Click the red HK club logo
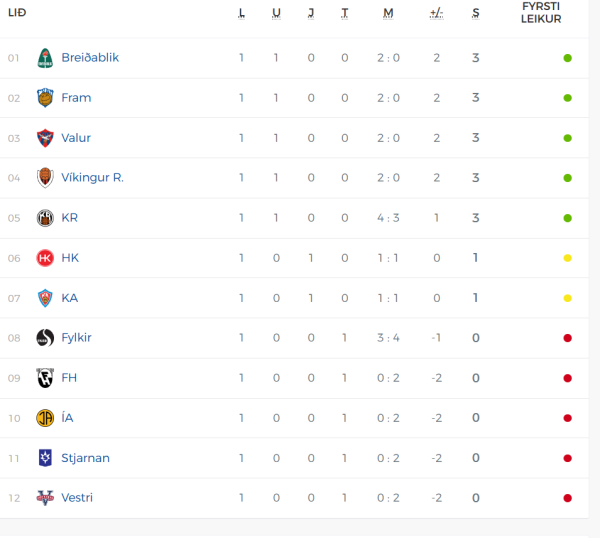The width and height of the screenshot is (600, 538). pyautogui.click(x=45, y=258)
